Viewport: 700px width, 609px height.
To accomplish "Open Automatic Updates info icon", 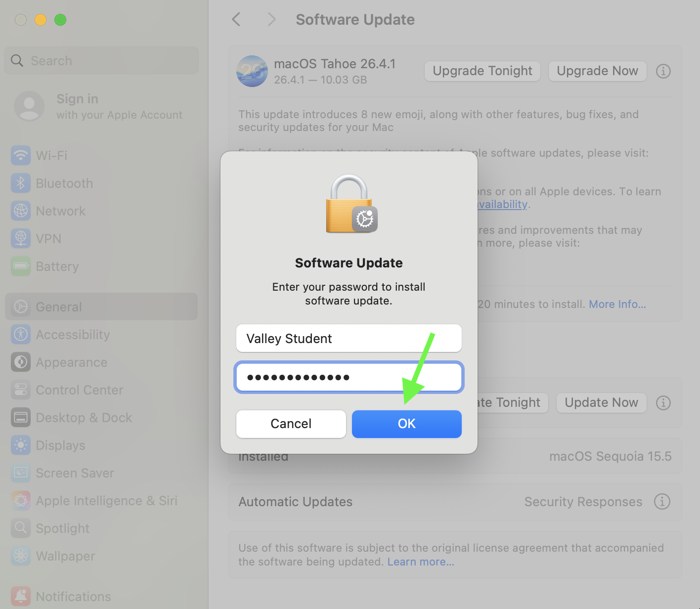I will (662, 501).
